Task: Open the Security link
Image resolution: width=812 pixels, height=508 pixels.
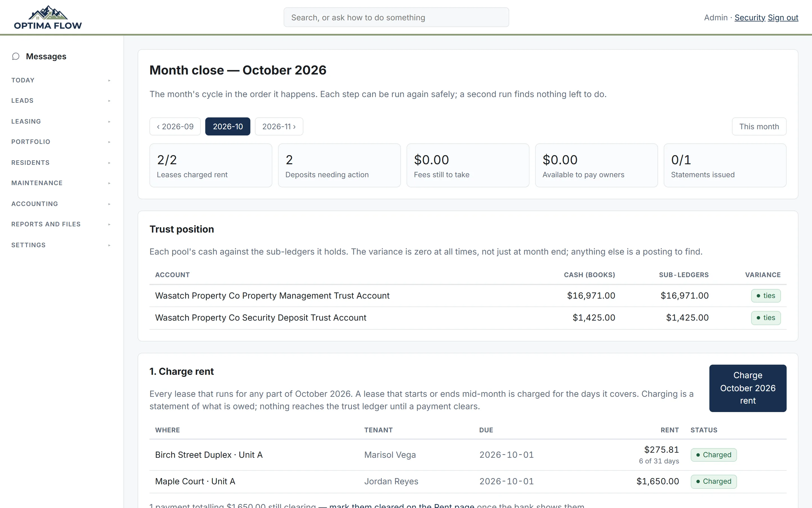Action: pyautogui.click(x=750, y=17)
